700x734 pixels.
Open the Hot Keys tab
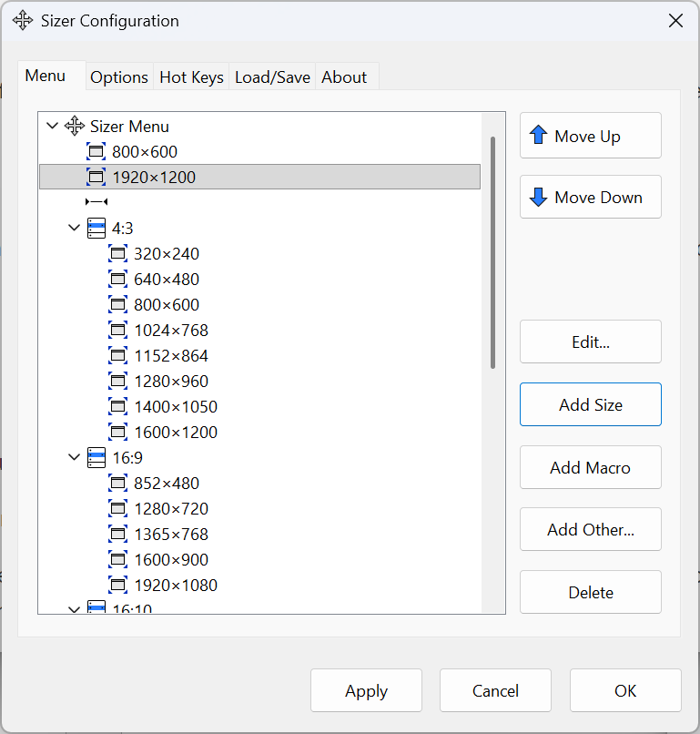point(191,77)
